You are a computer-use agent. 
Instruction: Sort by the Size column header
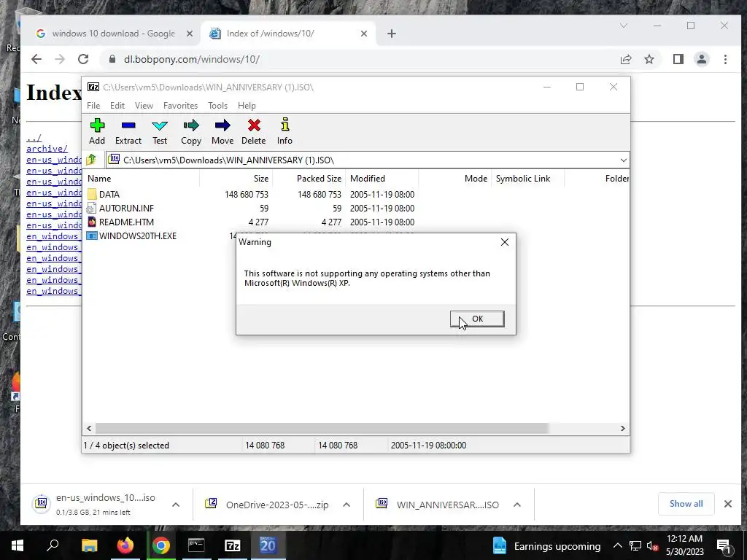click(236, 179)
